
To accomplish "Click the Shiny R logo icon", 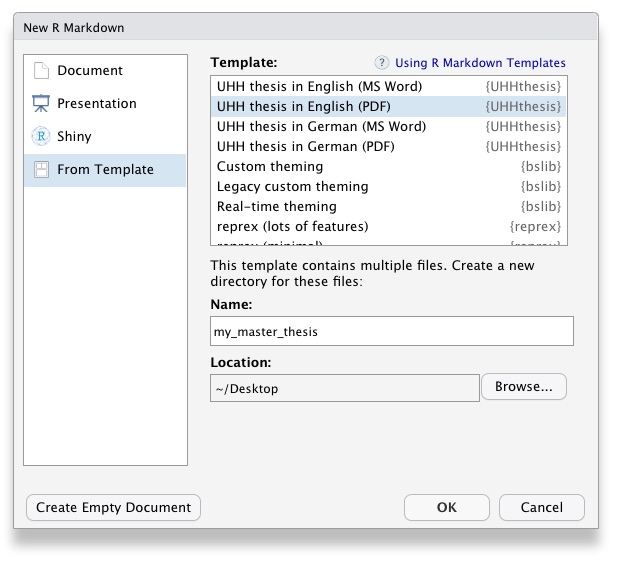I will (41, 136).
